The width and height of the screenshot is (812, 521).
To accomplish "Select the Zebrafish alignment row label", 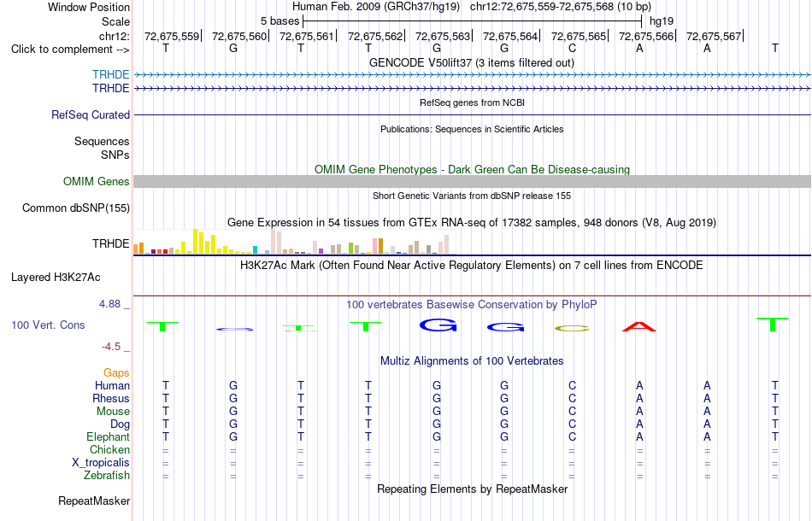I will 107,476.
